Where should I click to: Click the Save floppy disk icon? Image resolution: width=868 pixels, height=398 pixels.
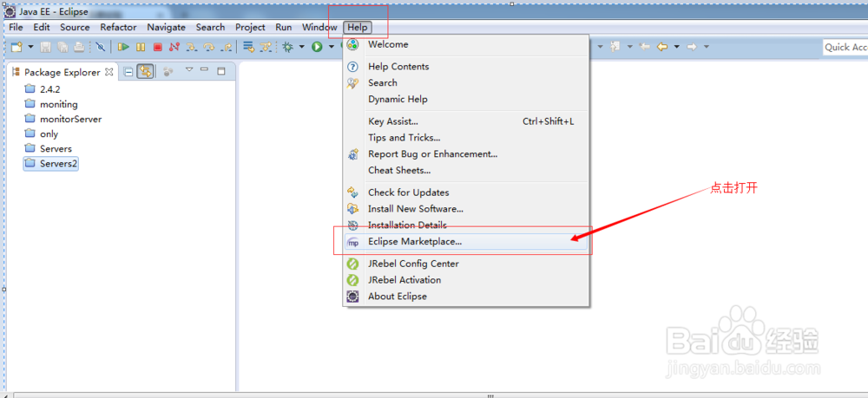click(45, 47)
